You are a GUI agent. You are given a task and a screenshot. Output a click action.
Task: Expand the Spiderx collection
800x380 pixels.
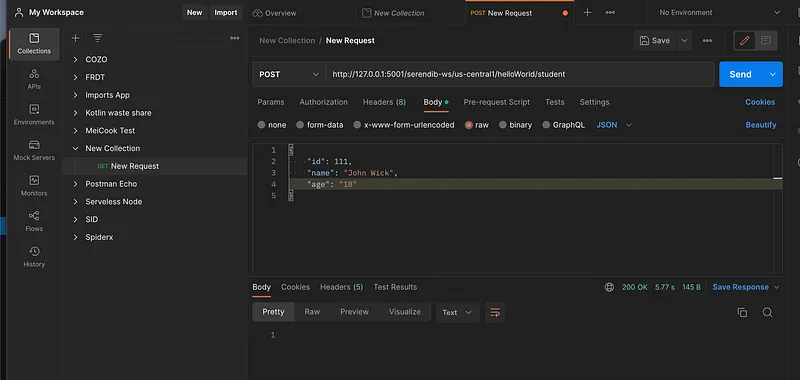point(76,238)
